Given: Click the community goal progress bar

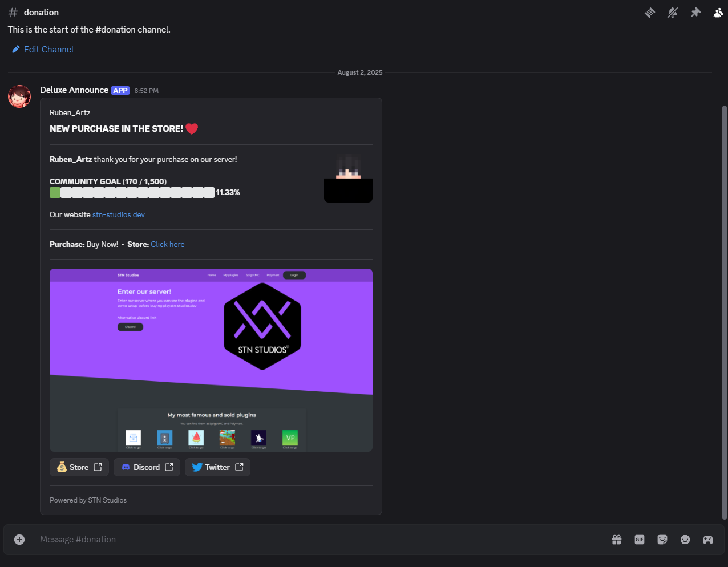Looking at the screenshot, I should tap(132, 193).
